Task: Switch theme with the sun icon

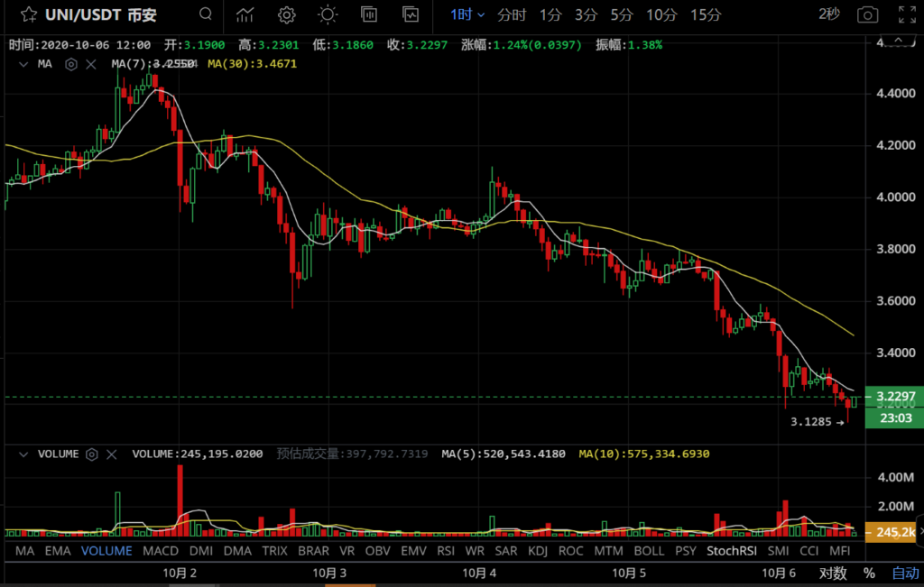Action: 328,14
